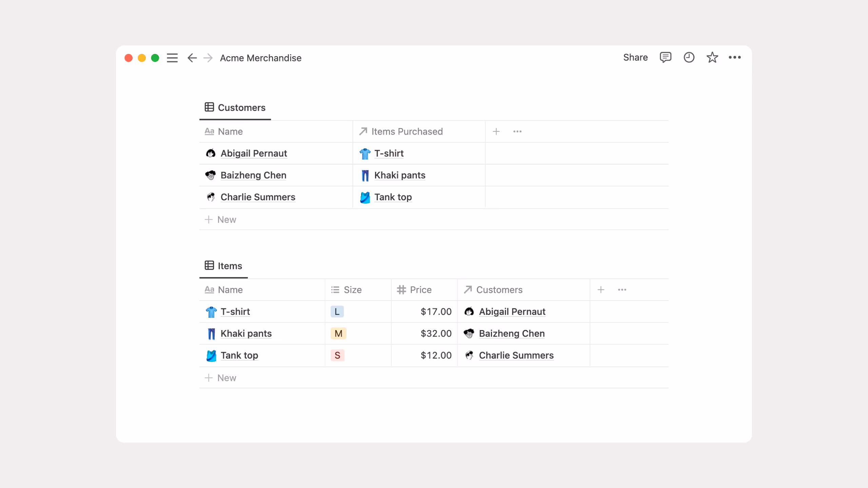Viewport: 868px width, 488px height.
Task: Click the yellow M size tag
Action: [x=338, y=333]
